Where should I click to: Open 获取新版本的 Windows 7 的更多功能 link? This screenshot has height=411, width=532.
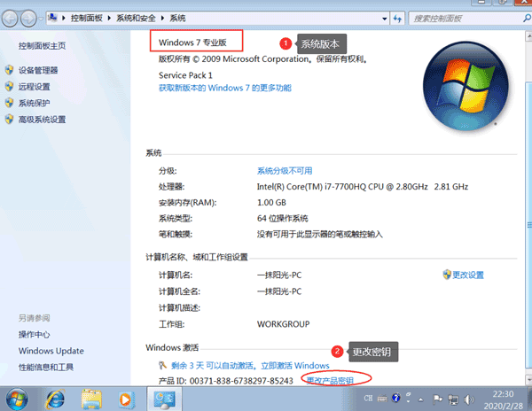(225, 88)
